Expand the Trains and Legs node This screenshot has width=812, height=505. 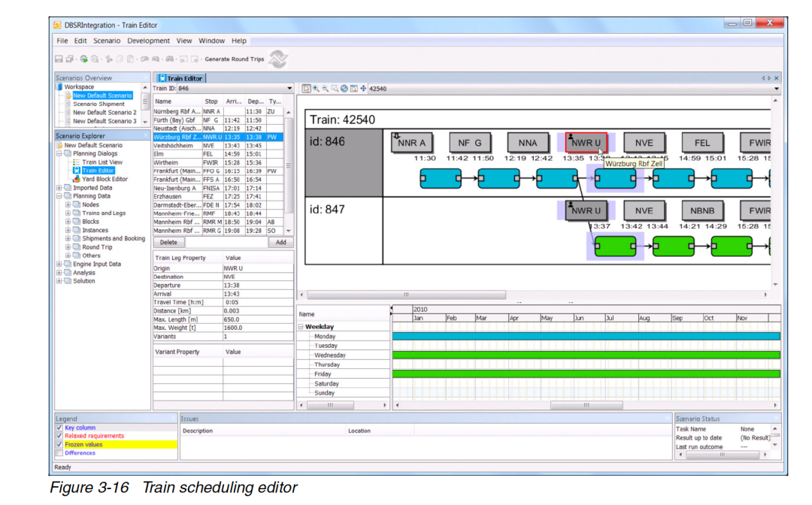pyautogui.click(x=68, y=213)
